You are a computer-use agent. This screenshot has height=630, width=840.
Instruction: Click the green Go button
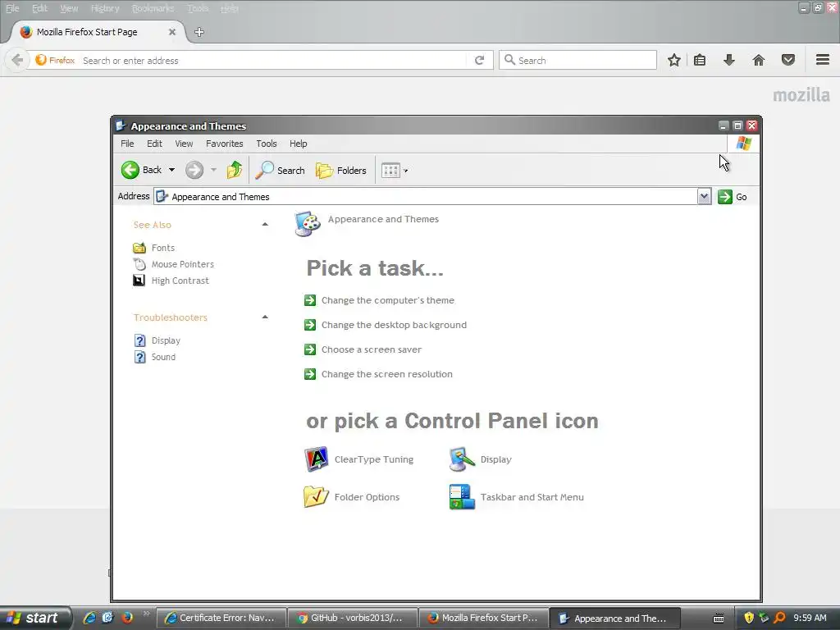(733, 197)
